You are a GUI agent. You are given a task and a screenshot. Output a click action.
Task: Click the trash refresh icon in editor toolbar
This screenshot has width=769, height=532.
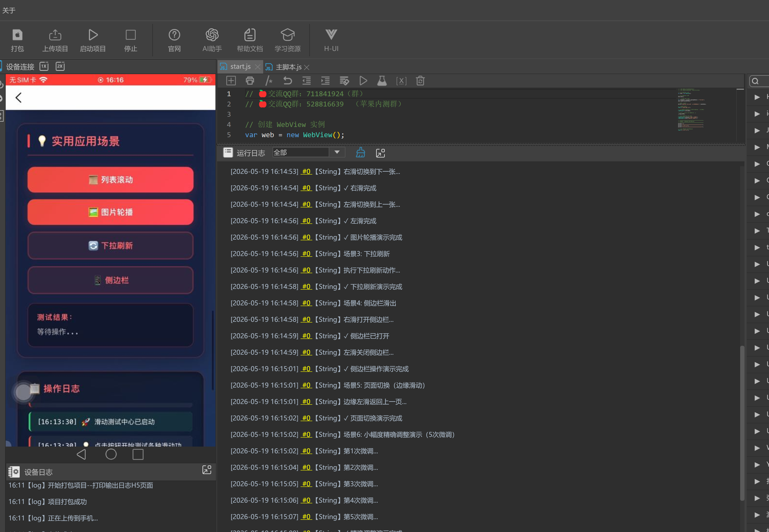point(420,81)
